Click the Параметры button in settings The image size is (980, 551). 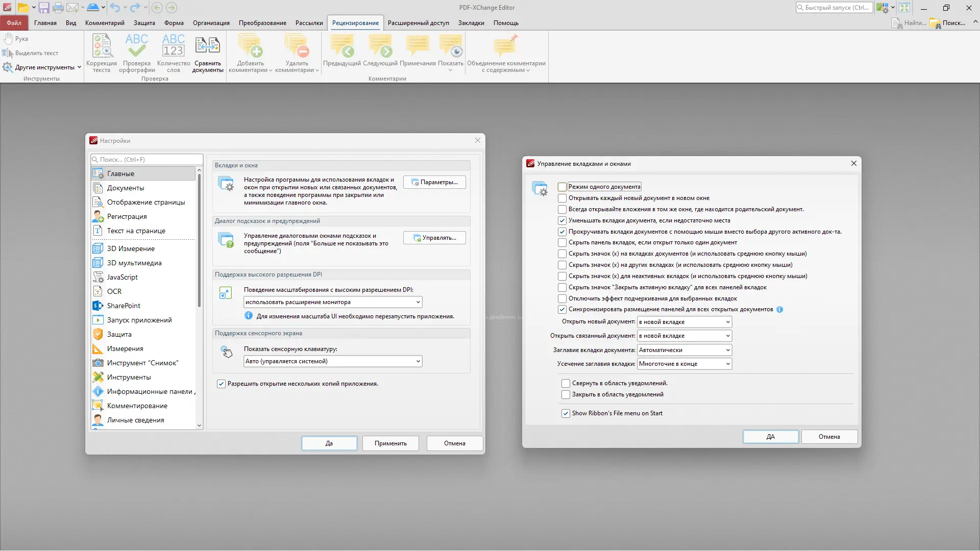(434, 183)
